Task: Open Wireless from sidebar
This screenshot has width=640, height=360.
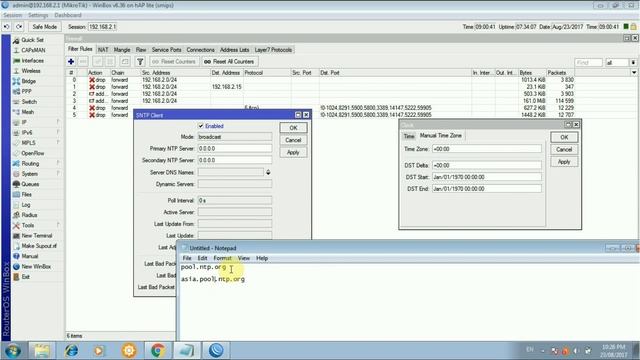Action: [x=31, y=71]
